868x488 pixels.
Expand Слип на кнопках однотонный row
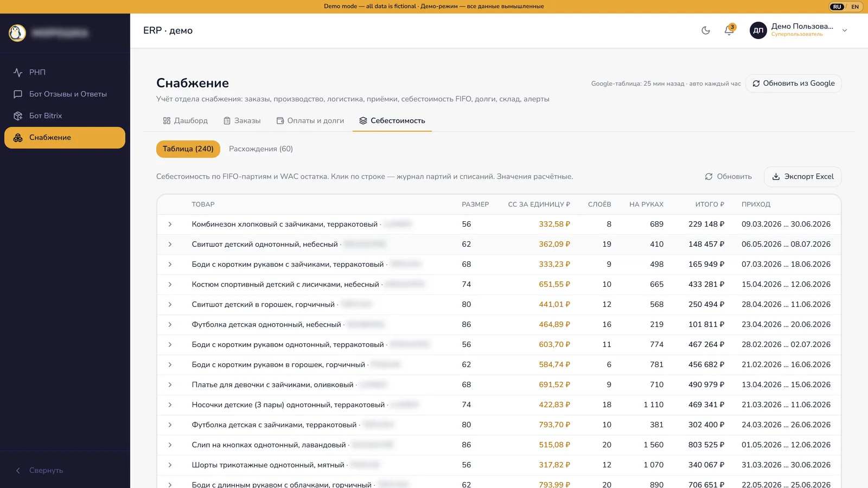pyautogui.click(x=170, y=445)
